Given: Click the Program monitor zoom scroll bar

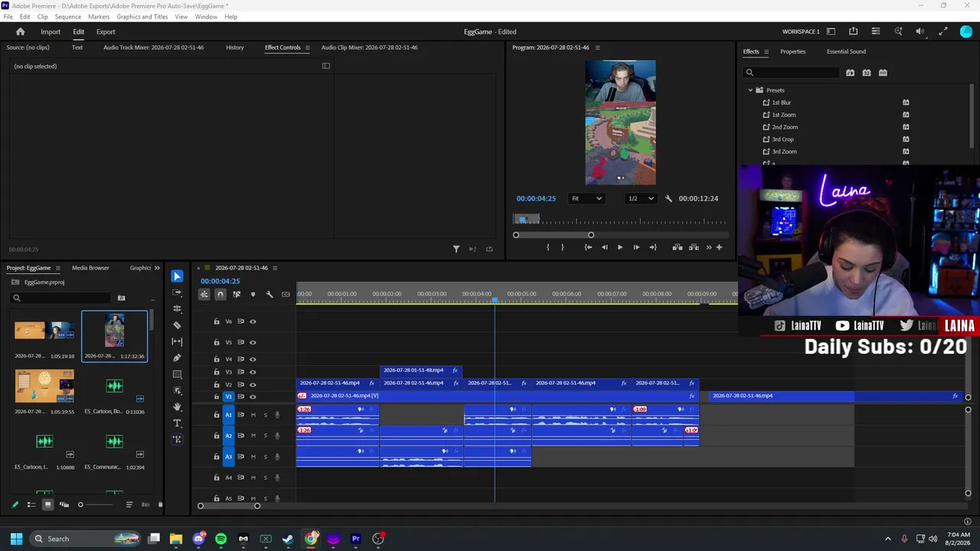Looking at the screenshot, I should tap(554, 235).
